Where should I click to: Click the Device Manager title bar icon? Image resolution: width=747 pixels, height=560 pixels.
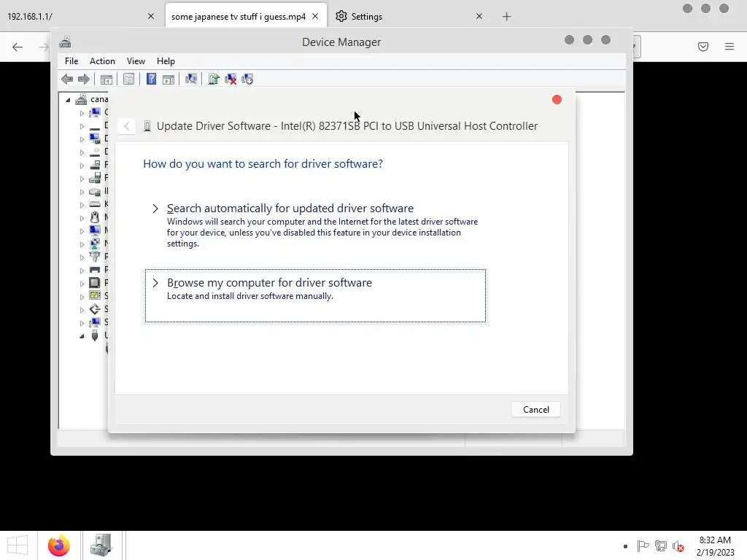(x=65, y=42)
